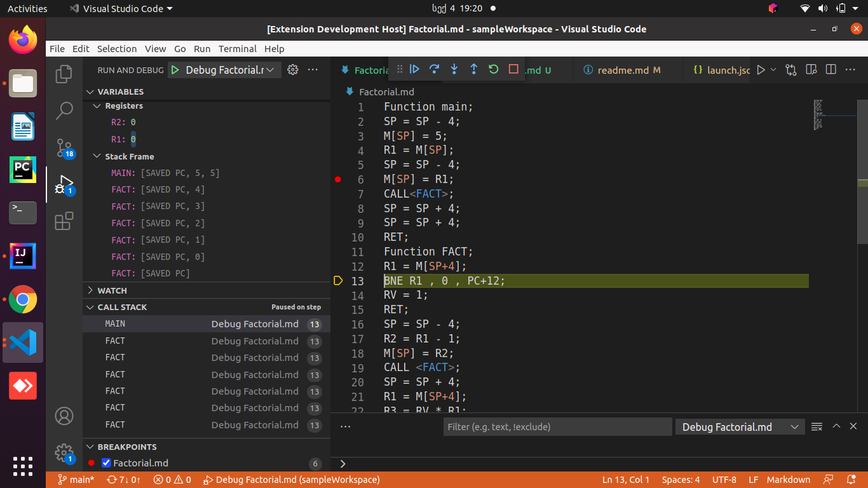Screen dimensions: 868x488
Task: Open errors and warnings status item
Action: click(x=172, y=480)
